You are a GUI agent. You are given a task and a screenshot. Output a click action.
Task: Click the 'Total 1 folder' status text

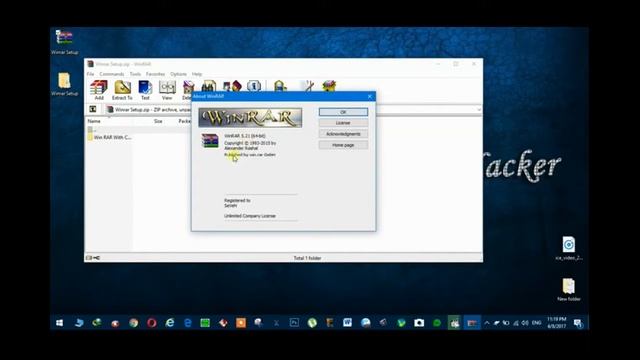(307, 258)
